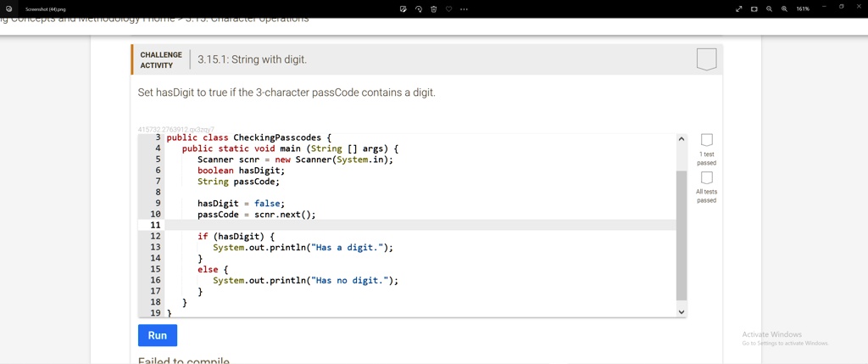This screenshot has width=868, height=364.
Task: Click the Failed to compile message
Action: pyautogui.click(x=184, y=361)
